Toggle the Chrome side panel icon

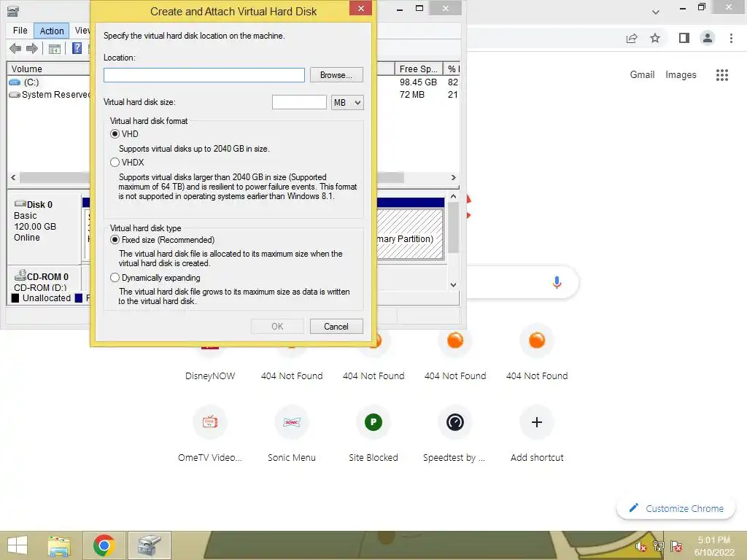pos(684,38)
